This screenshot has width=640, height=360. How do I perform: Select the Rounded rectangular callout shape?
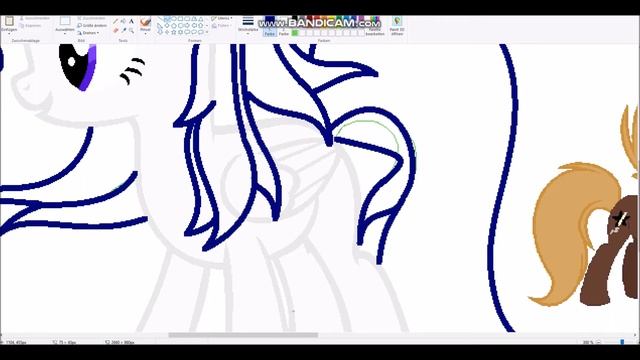[x=187, y=32]
